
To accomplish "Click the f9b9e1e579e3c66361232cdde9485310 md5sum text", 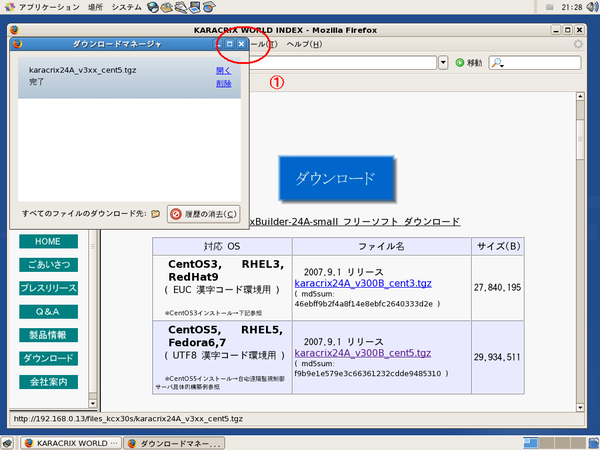I will (368, 373).
